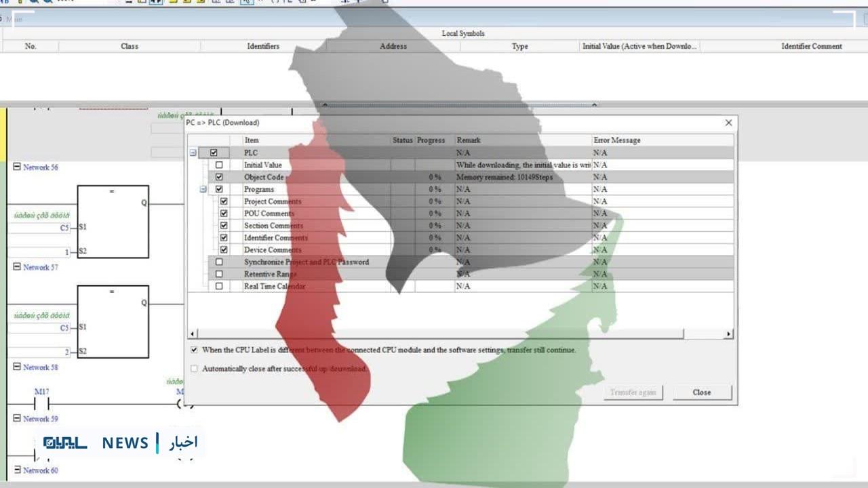The width and height of the screenshot is (868, 488).
Task: Toggle the Section Comments checkbox
Action: coord(224,226)
